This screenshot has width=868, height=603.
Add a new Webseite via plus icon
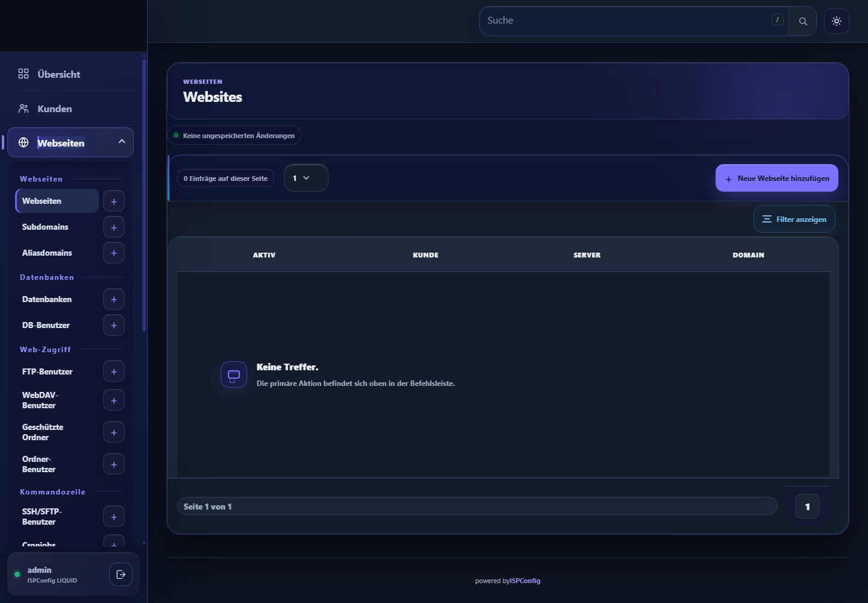click(114, 201)
